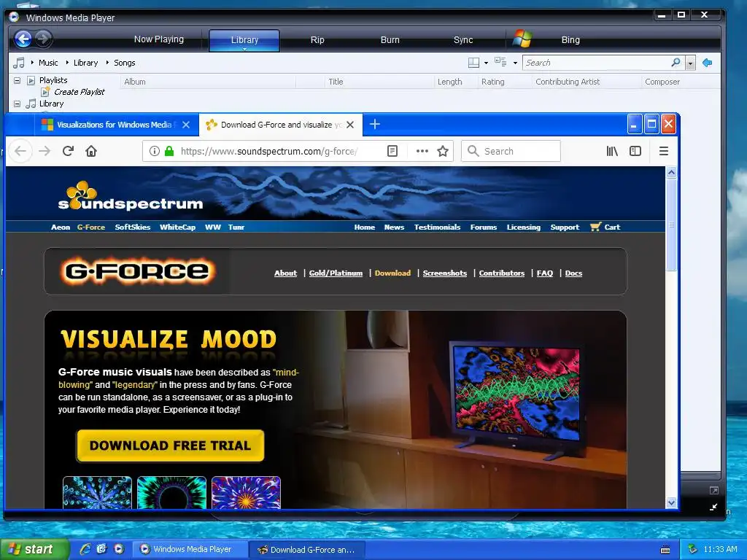Click the browser vertical scrollbar thumb
This screenshot has width=747, height=560.
[x=671, y=225]
